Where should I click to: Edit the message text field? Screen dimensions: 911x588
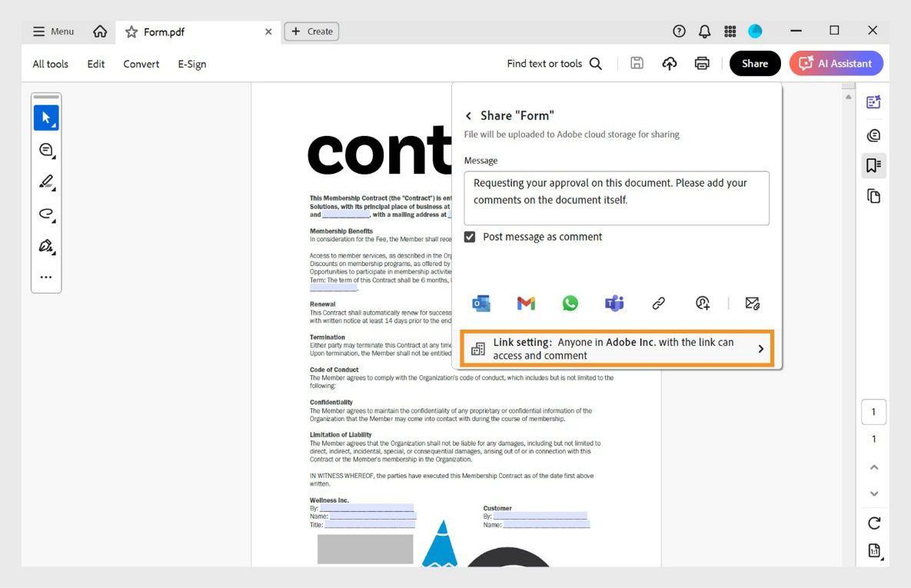point(615,197)
